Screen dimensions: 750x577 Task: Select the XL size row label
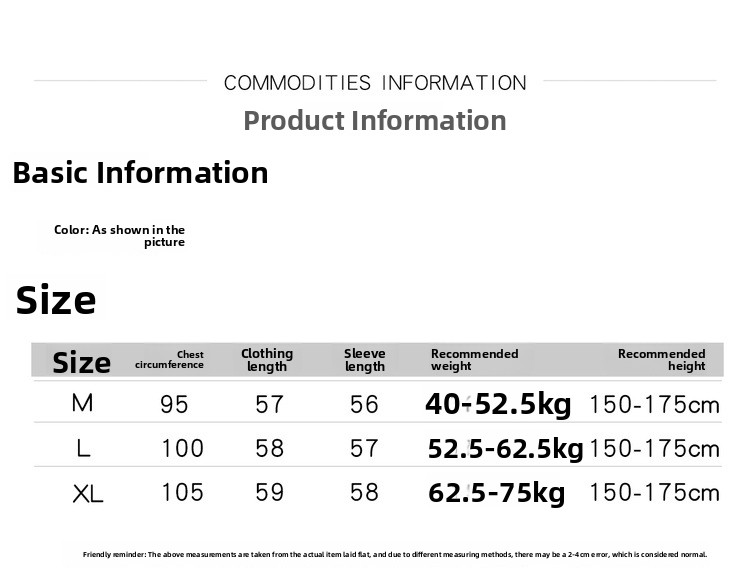click(x=88, y=493)
